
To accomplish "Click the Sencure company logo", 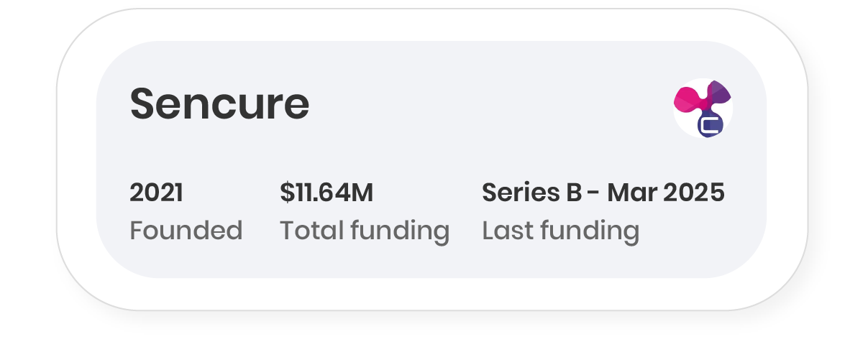I will tap(703, 108).
